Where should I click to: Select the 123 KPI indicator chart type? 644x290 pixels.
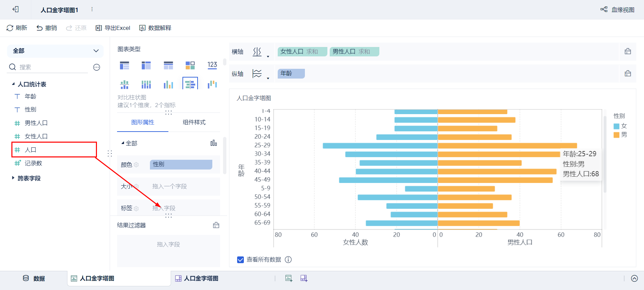pyautogui.click(x=212, y=65)
